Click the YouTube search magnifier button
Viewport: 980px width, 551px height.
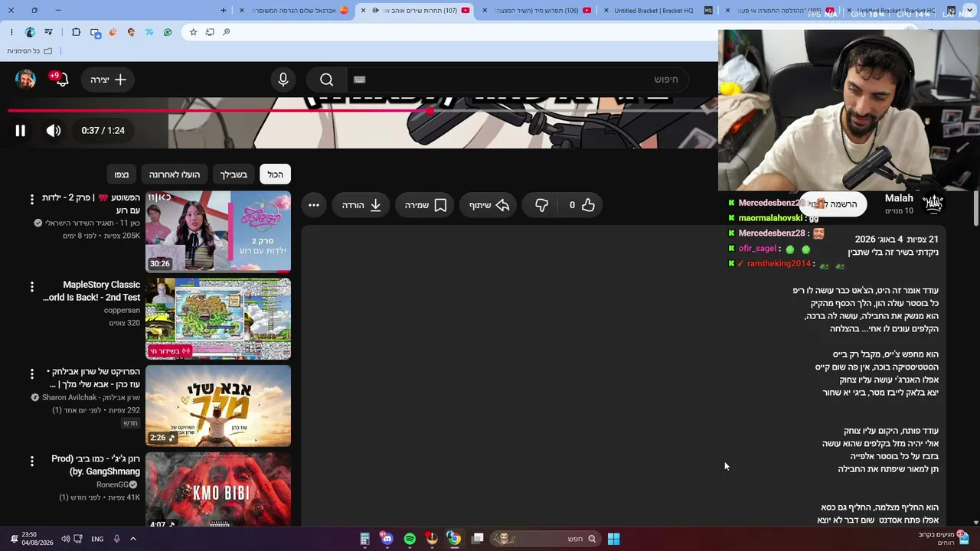[x=327, y=80]
